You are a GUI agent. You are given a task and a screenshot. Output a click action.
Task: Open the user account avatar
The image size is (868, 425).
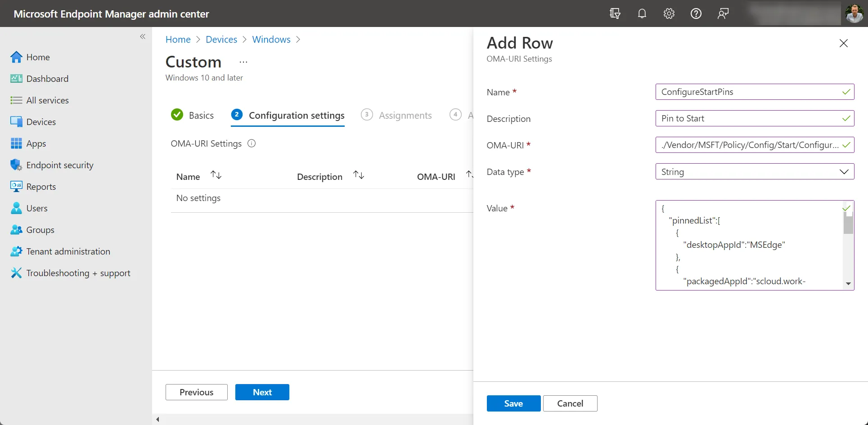(x=854, y=13)
